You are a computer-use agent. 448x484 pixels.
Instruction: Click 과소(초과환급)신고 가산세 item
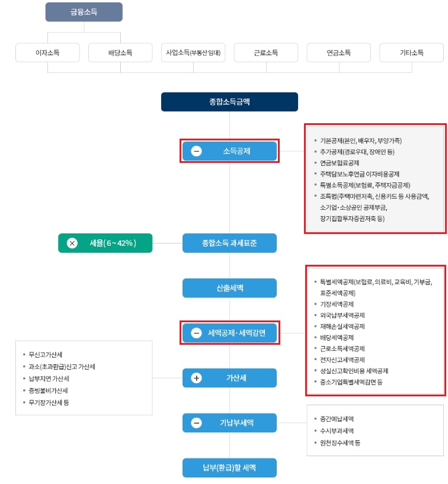(62, 366)
